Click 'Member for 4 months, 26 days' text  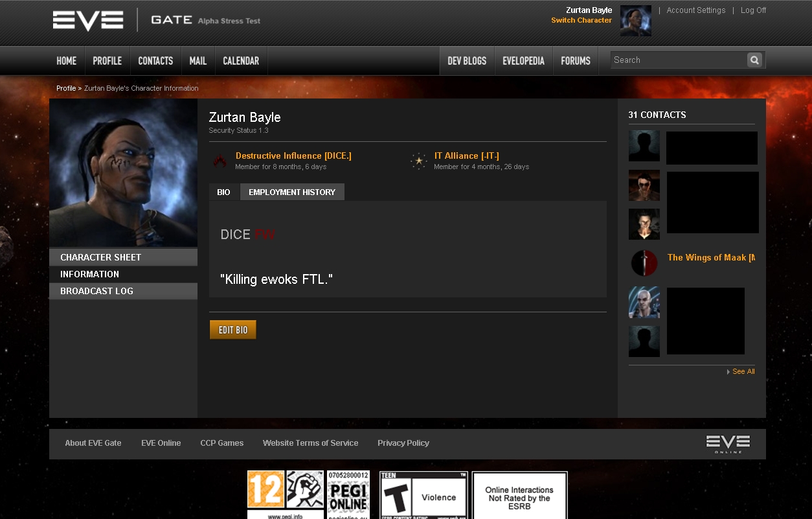point(481,167)
